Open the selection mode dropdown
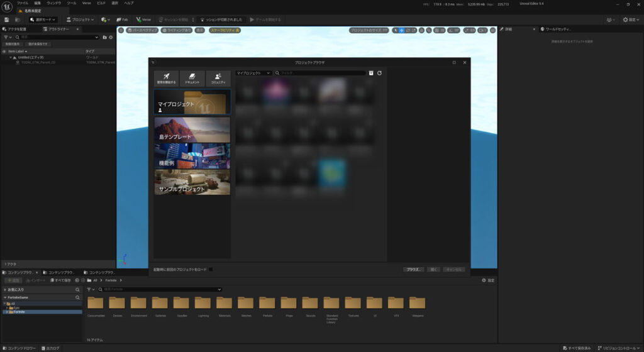Screen dimensions: 644x352 coord(43,19)
